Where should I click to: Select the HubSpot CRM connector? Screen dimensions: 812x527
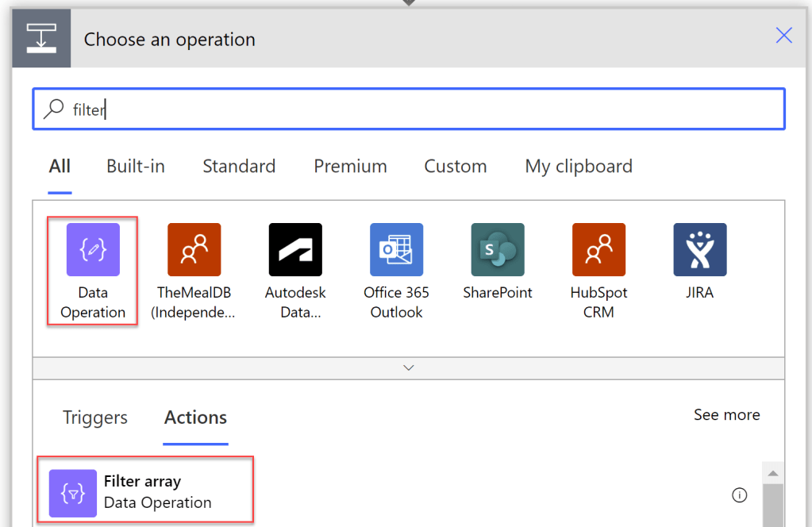(x=598, y=249)
